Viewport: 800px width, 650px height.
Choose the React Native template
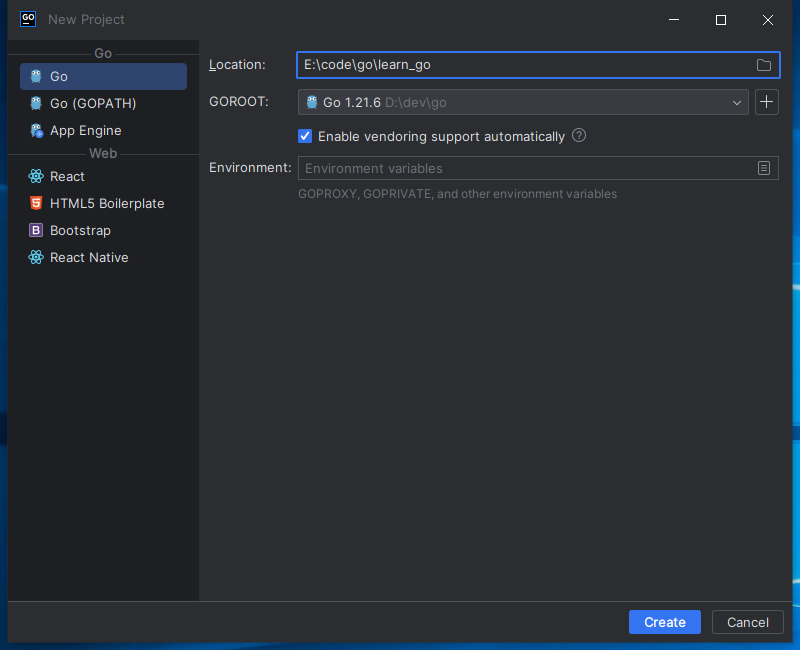[103, 258]
